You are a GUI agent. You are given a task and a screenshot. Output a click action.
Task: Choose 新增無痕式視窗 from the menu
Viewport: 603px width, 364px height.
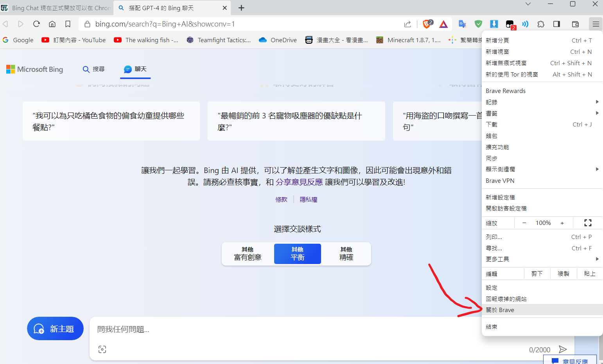tap(542, 63)
